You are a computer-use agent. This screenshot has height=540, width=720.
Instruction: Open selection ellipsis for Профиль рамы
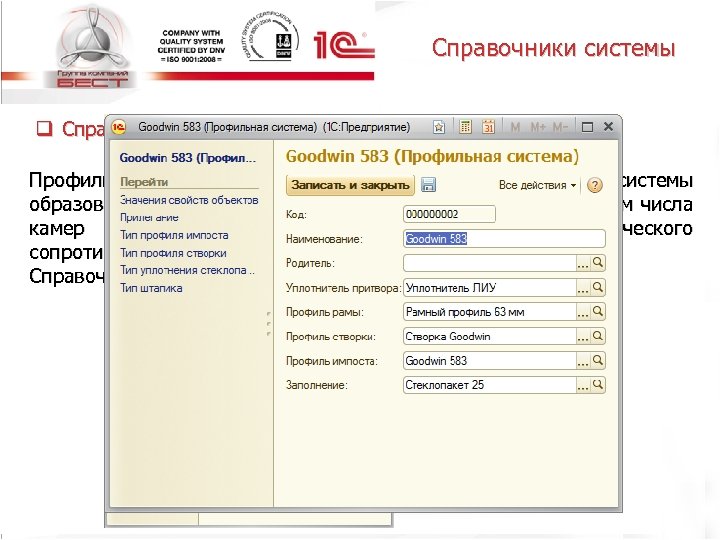583,312
